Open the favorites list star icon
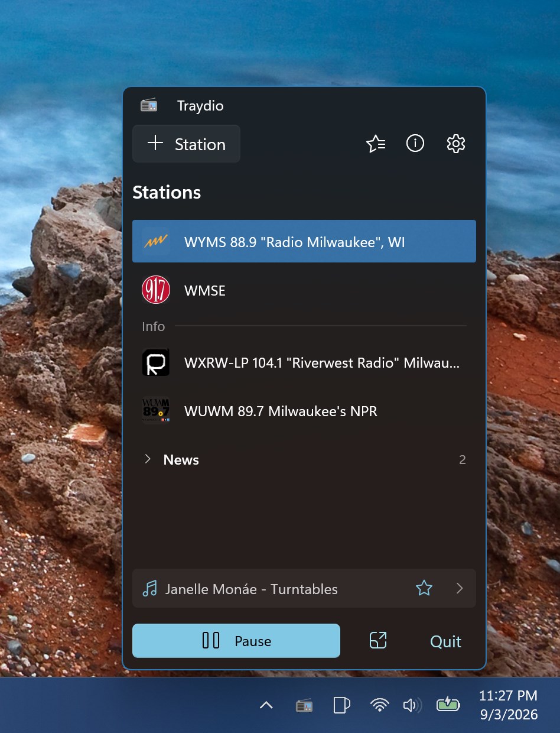 [376, 144]
